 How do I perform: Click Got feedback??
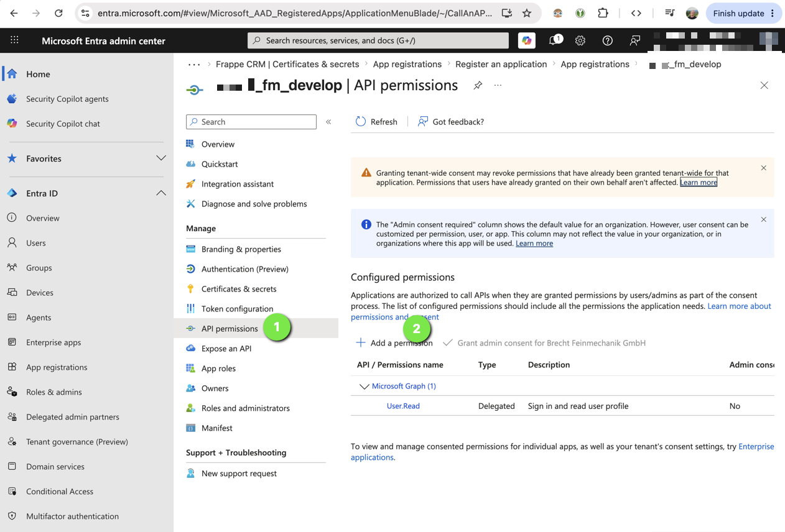451,122
